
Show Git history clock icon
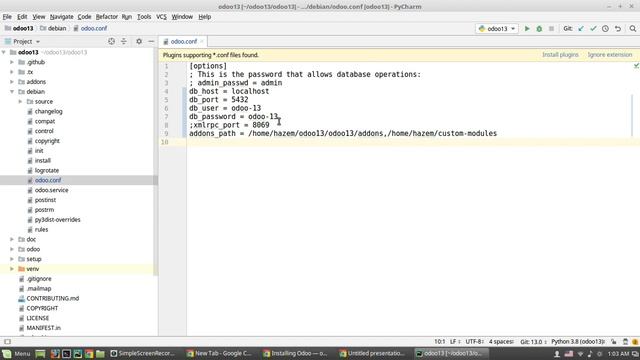point(605,29)
